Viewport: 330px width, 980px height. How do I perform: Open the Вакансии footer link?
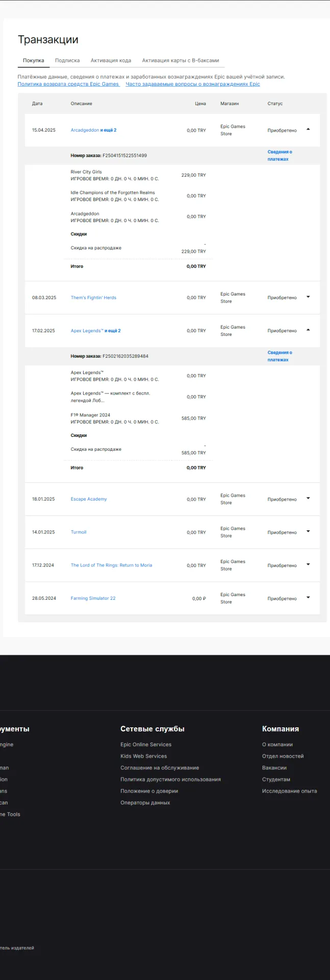point(274,768)
